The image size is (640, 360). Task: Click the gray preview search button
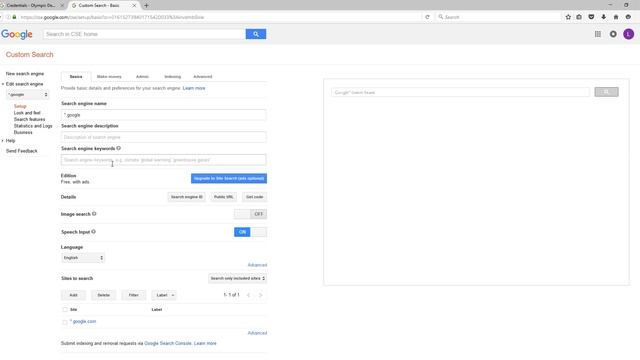[606, 92]
